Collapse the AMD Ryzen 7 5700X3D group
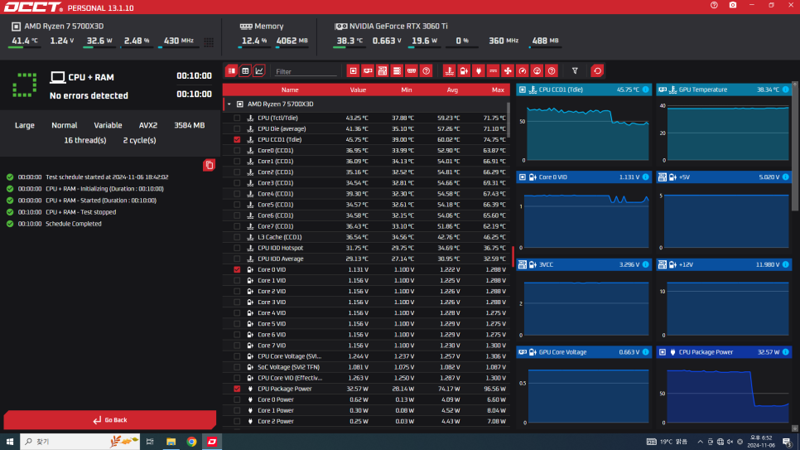This screenshot has width=800, height=450. [229, 104]
